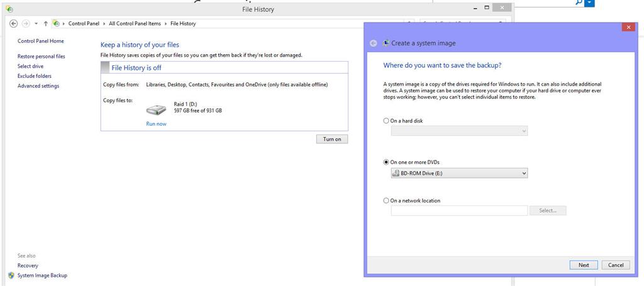Click 'Where do you want to save the backup?' heading
This screenshot has height=286, width=644.
442,65
